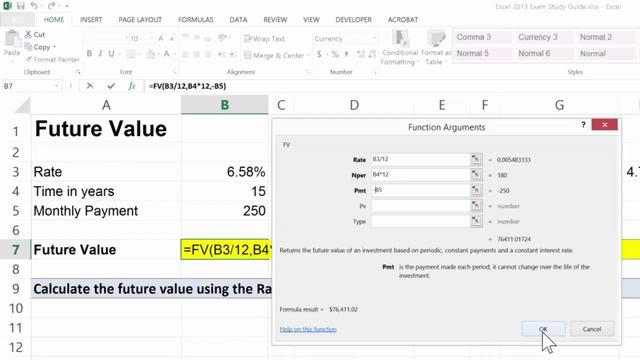
Task: Click Cancel in Function Arguments dialog
Action: pyautogui.click(x=592, y=329)
